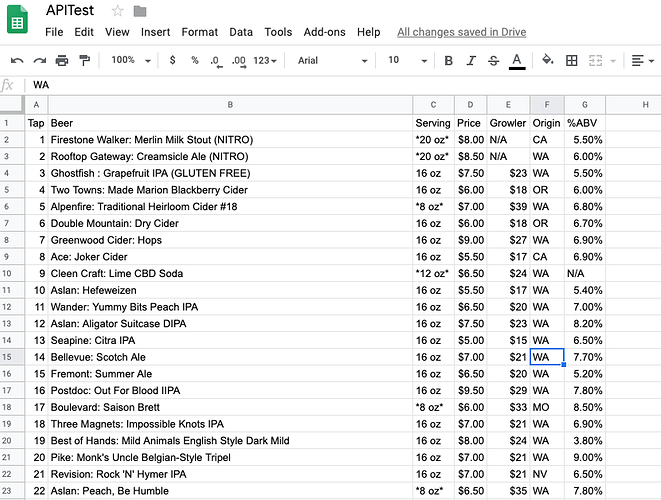Select column B header
Viewport: 661px width, 500px height.
point(230,105)
